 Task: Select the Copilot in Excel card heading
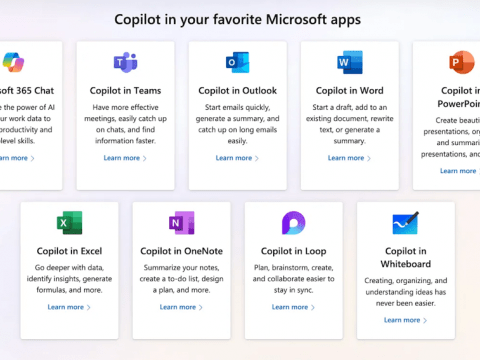click(x=69, y=251)
